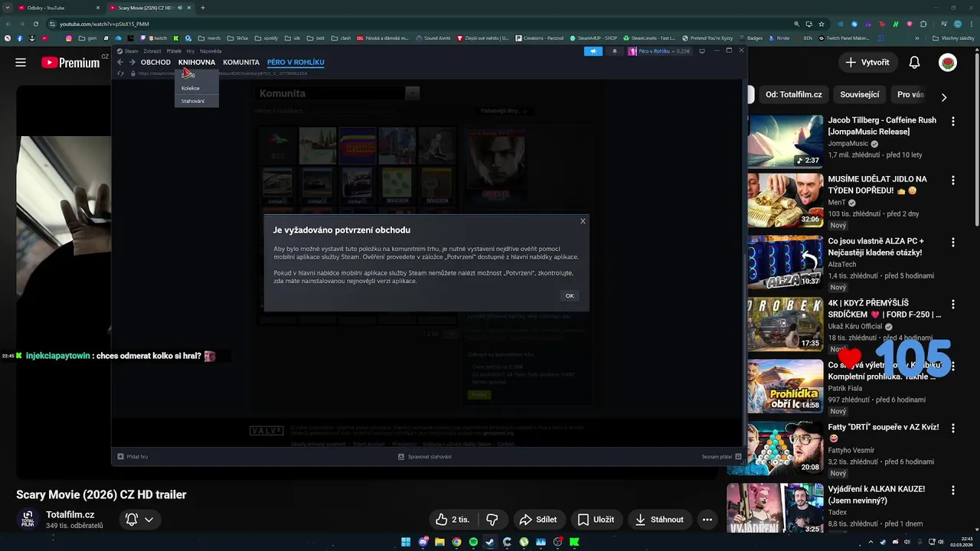Close the trade confirmation dialog with X

583,221
